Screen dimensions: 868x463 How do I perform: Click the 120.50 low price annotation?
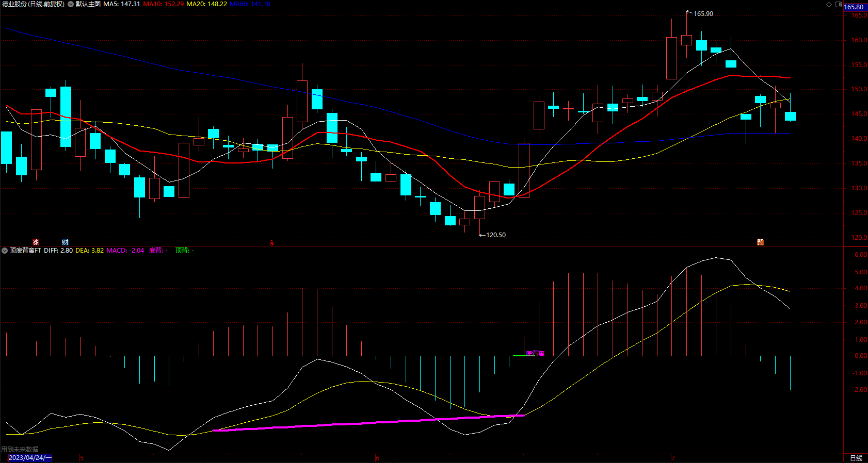[496, 235]
